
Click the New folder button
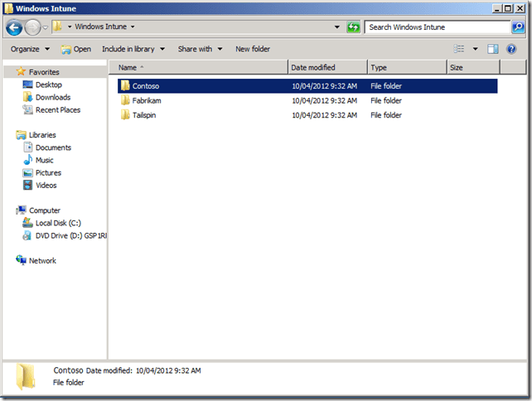tap(253, 49)
